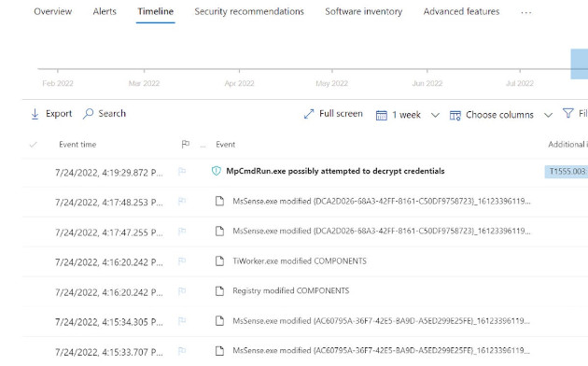
Task: Click the calendar icon for time range
Action: pos(382,115)
